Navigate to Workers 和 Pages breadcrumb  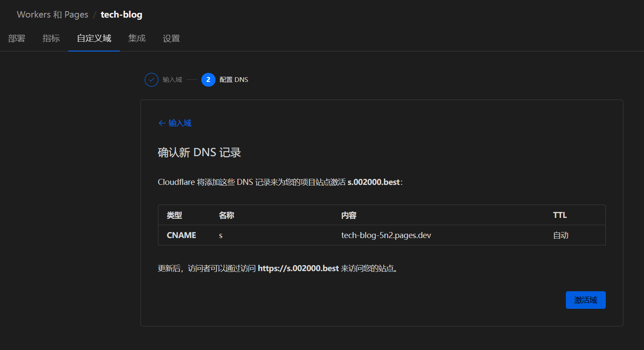[x=52, y=15]
